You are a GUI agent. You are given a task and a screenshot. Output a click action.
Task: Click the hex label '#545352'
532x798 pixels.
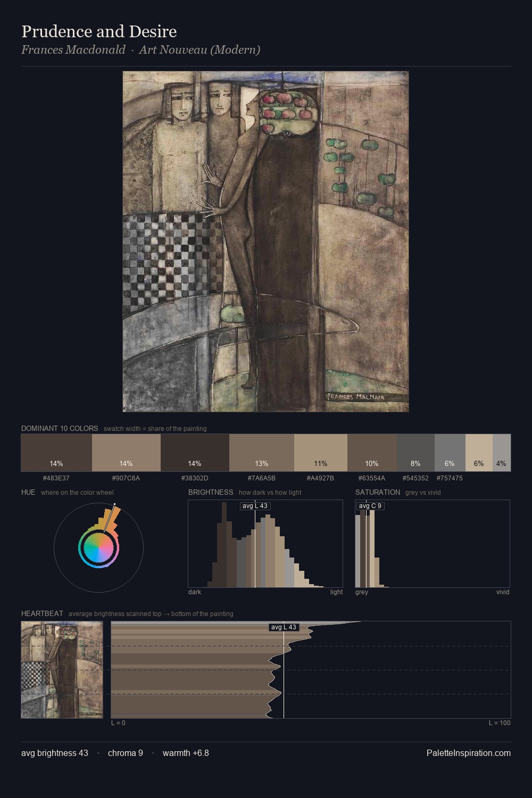[x=415, y=478]
